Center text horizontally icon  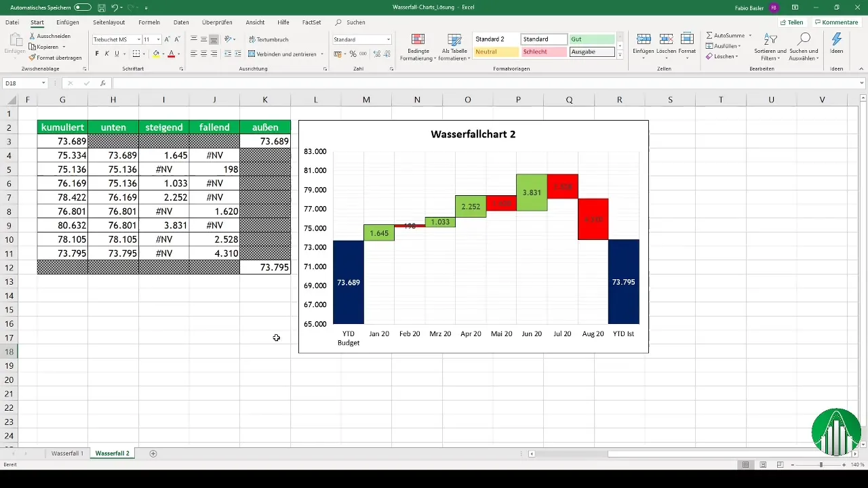[203, 54]
